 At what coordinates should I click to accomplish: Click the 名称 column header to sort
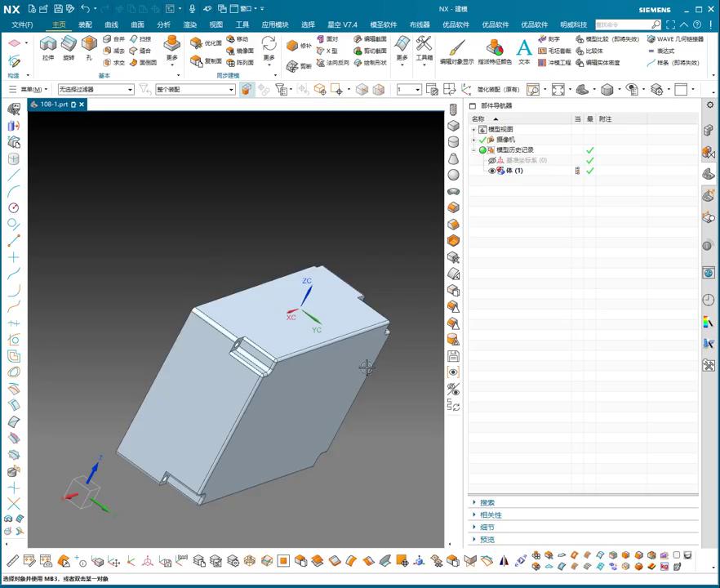[x=478, y=119]
